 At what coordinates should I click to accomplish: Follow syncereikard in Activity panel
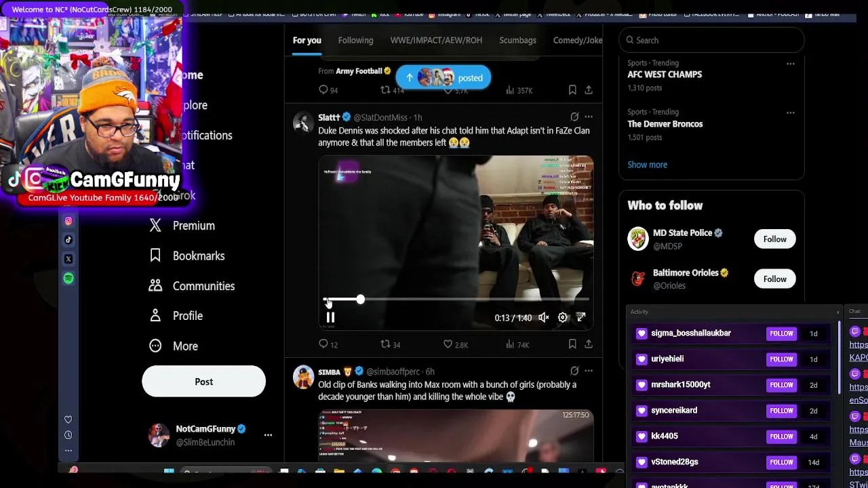click(x=781, y=410)
